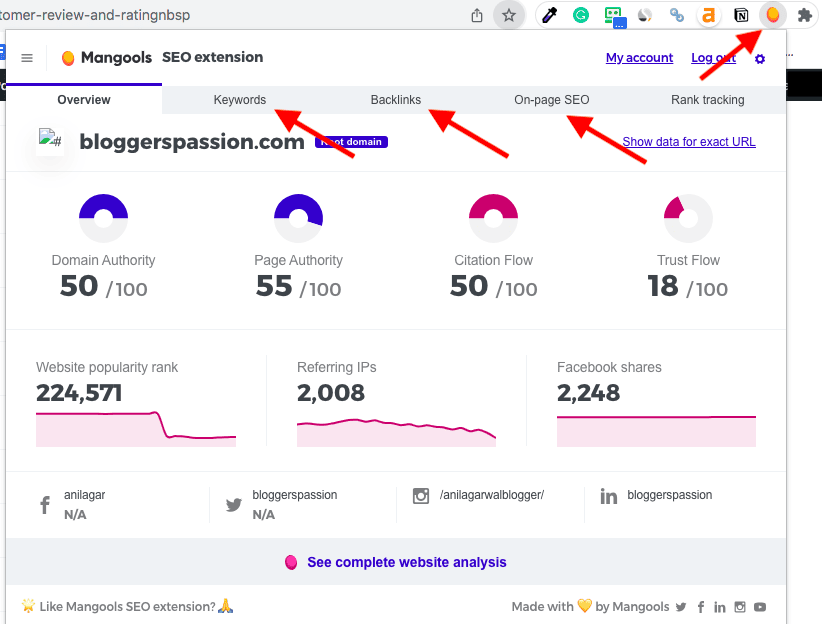Go to the Rank tracking tab
Image resolution: width=822 pixels, height=624 pixels.
(x=708, y=100)
